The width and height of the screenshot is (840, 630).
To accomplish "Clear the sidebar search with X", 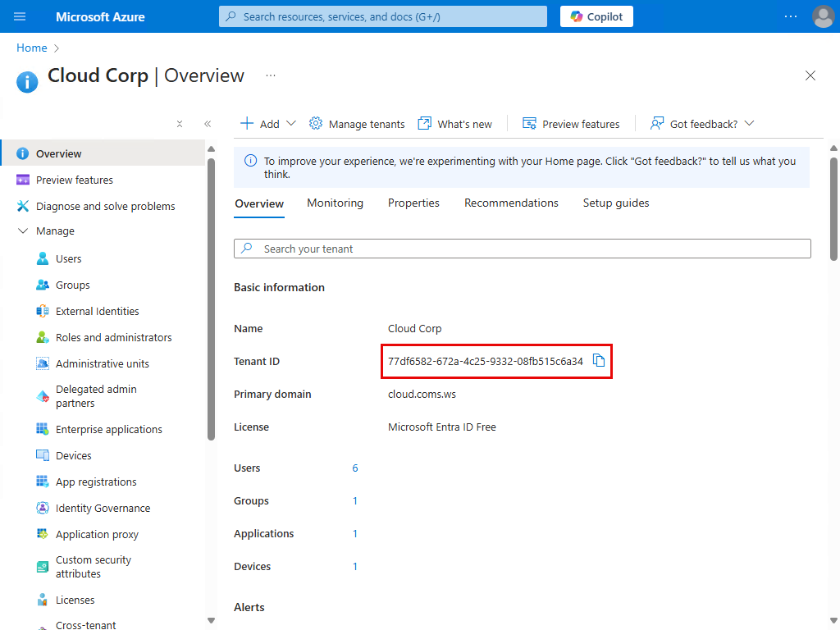I will (x=180, y=124).
